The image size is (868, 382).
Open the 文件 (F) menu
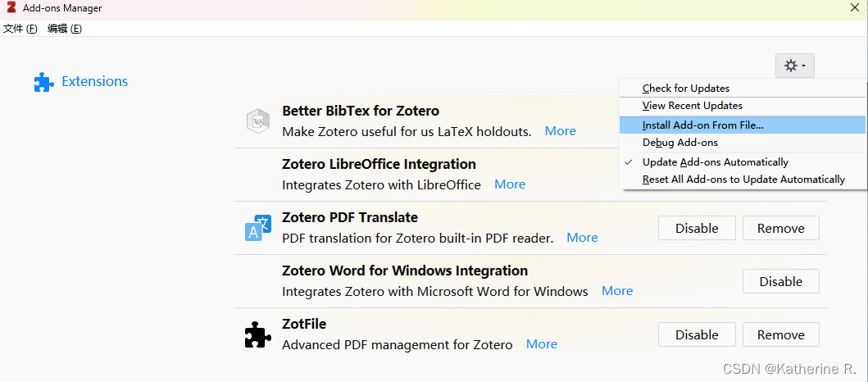pos(20,29)
